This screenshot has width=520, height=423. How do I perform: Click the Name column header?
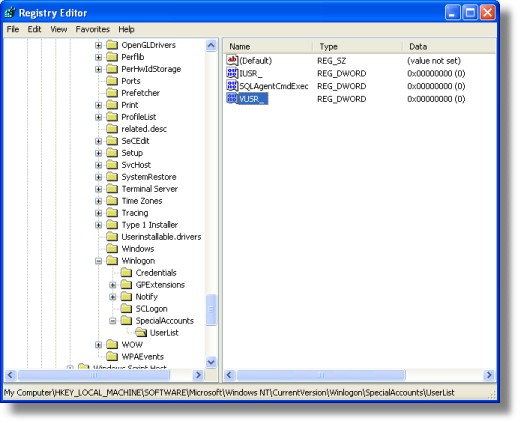point(268,47)
